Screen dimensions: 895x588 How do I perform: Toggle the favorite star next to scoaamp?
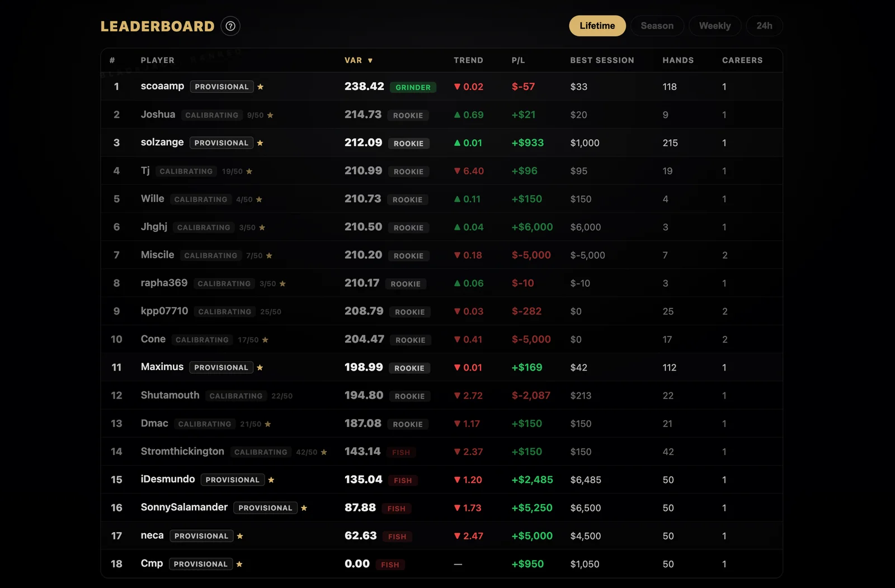(261, 87)
